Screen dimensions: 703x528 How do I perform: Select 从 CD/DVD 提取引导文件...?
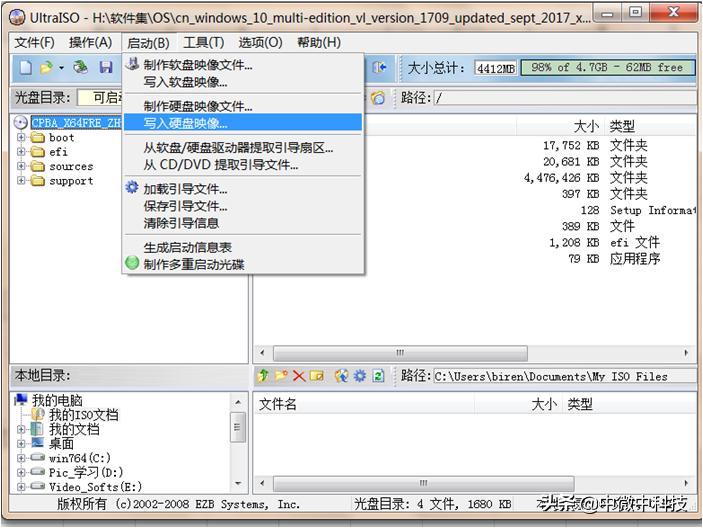pos(243,164)
